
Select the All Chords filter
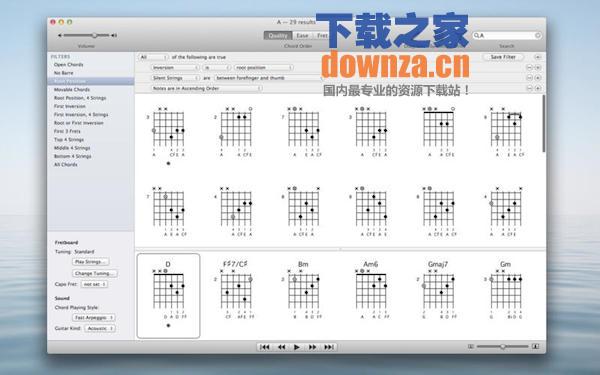[65, 165]
